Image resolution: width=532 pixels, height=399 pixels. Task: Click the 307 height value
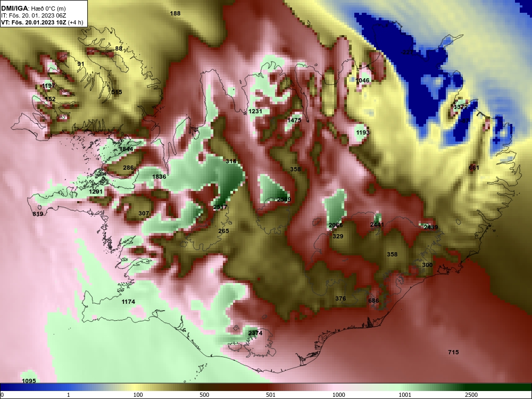144,213
